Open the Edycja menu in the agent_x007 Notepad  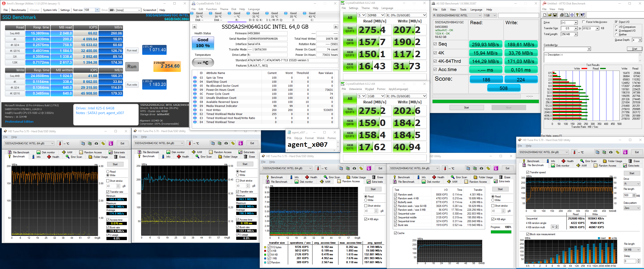point(298,138)
